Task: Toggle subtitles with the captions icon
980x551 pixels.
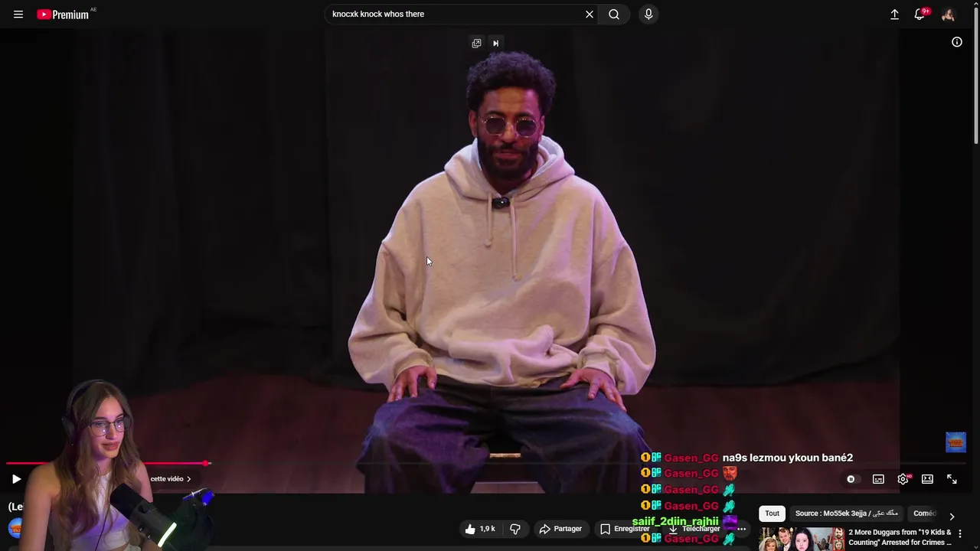Action: 878,479
